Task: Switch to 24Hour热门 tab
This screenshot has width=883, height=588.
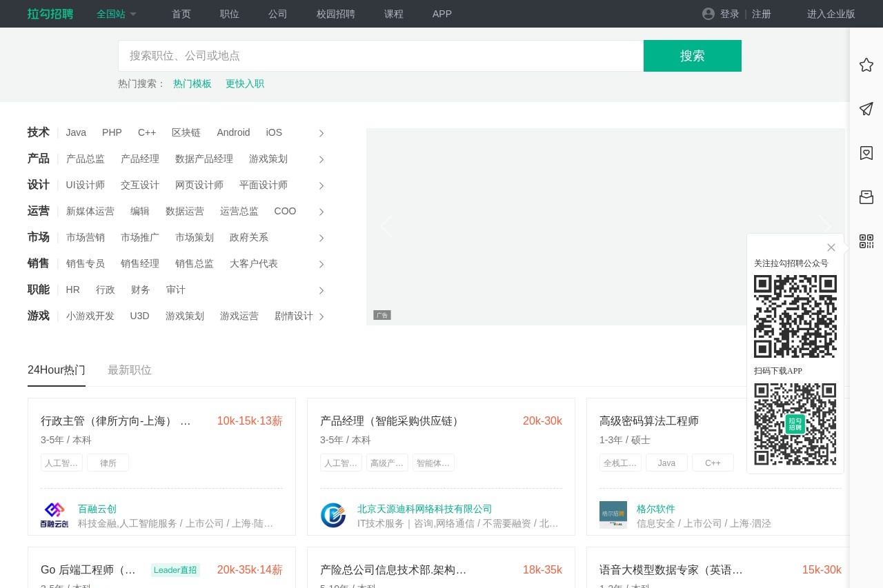Action: point(57,370)
